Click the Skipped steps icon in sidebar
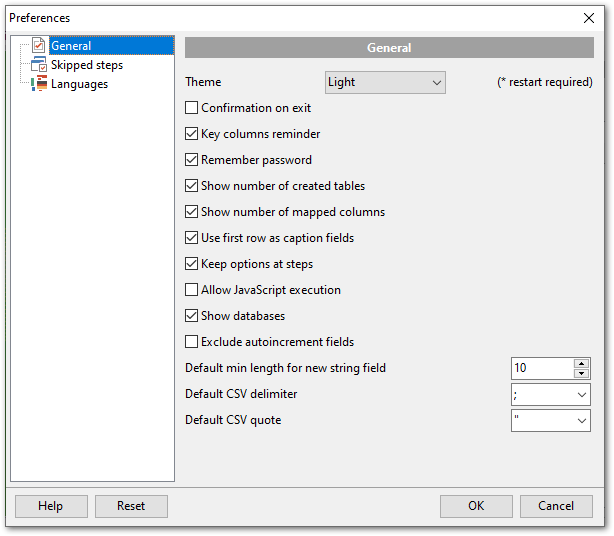 coord(39,65)
